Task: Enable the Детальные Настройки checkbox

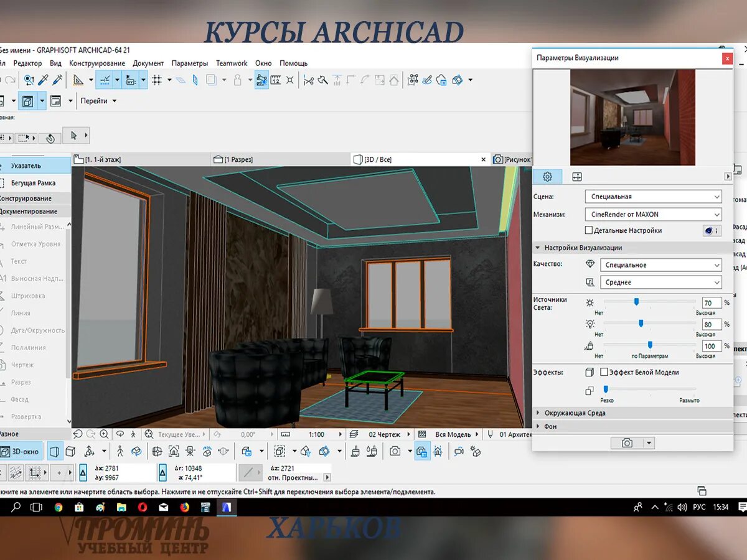Action: pyautogui.click(x=589, y=231)
